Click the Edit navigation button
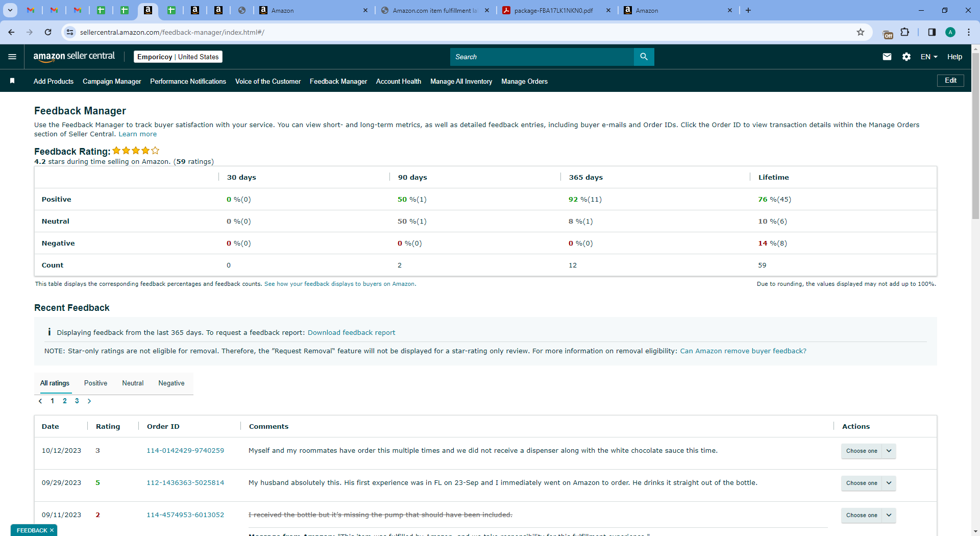Image resolution: width=980 pixels, height=536 pixels. coord(950,81)
